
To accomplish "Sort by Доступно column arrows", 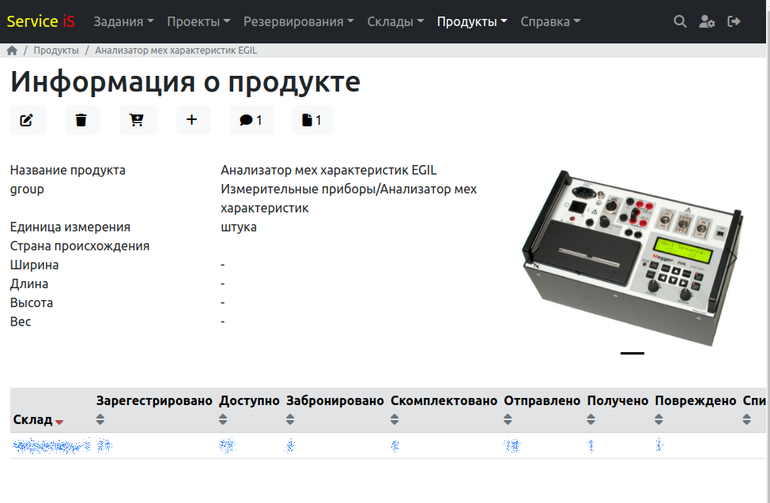I will [x=223, y=419].
